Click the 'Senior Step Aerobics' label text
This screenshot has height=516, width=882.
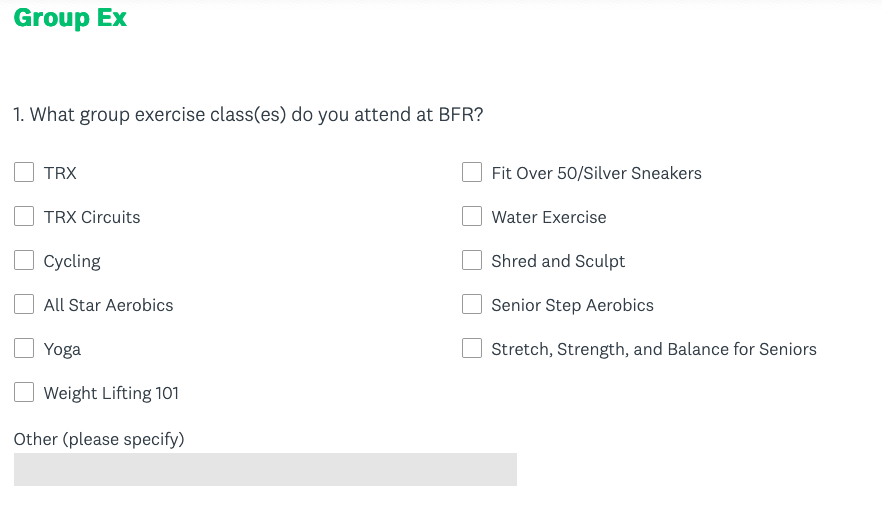(573, 306)
